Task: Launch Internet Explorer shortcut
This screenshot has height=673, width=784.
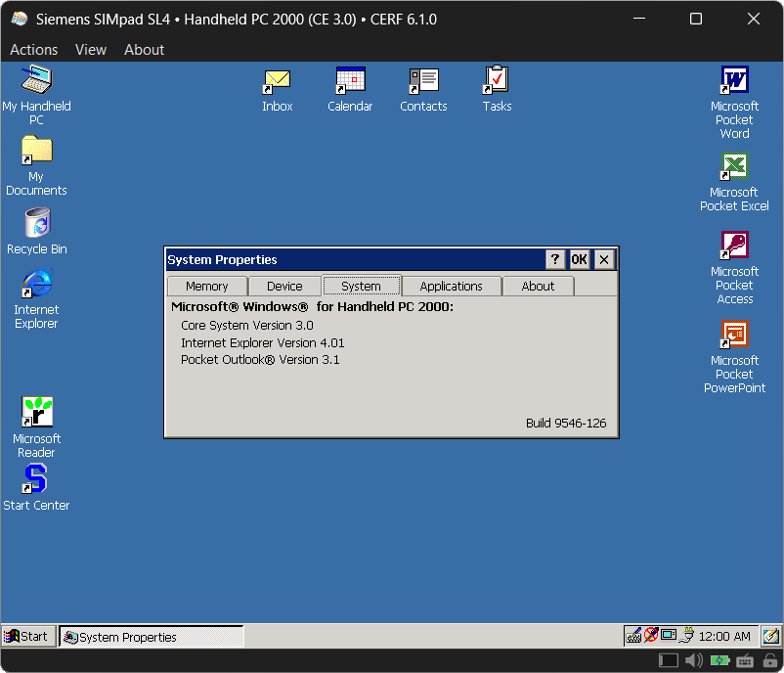Action: [36, 284]
